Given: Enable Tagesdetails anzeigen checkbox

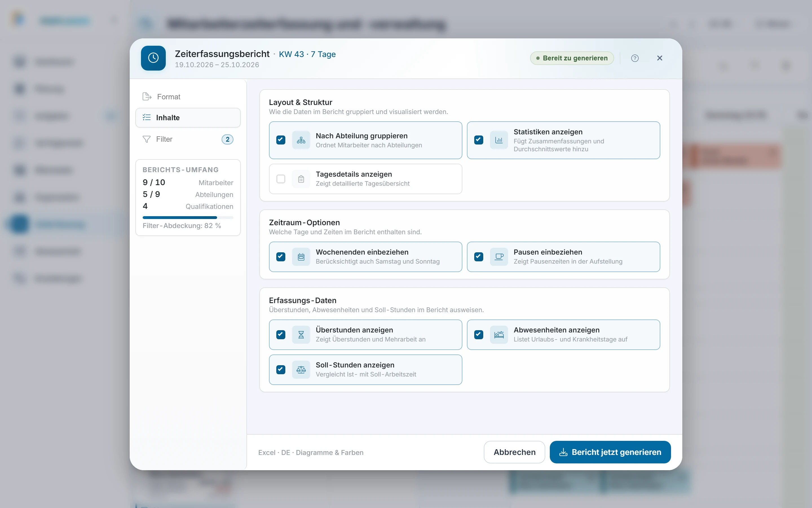Looking at the screenshot, I should pyautogui.click(x=281, y=179).
